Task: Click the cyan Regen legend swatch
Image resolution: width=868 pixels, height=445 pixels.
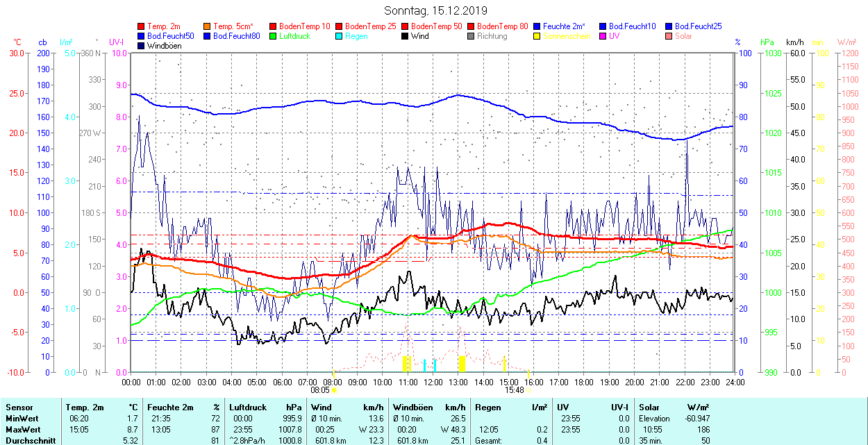Action: pos(340,36)
